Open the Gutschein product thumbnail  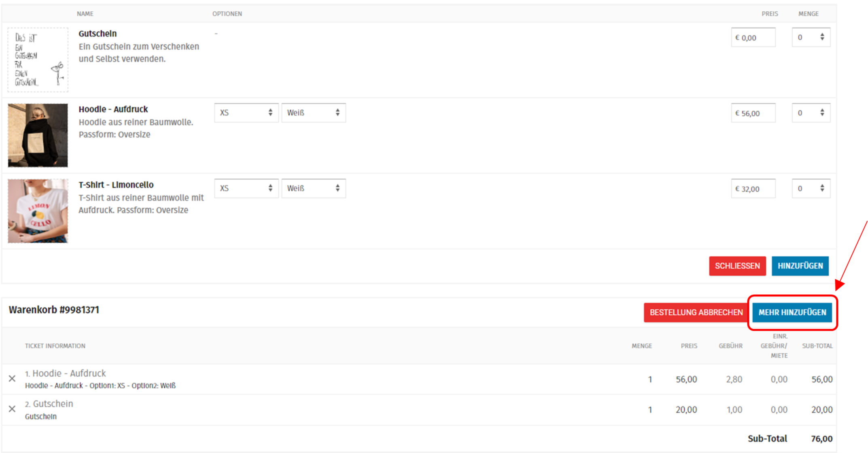point(38,60)
